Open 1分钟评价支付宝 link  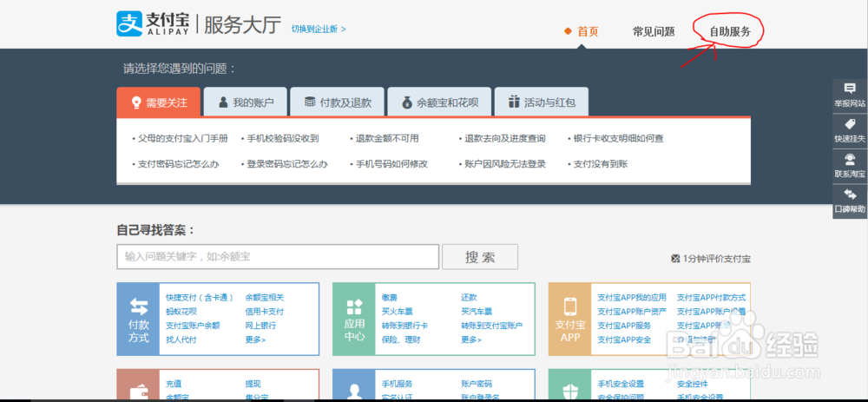(x=716, y=258)
